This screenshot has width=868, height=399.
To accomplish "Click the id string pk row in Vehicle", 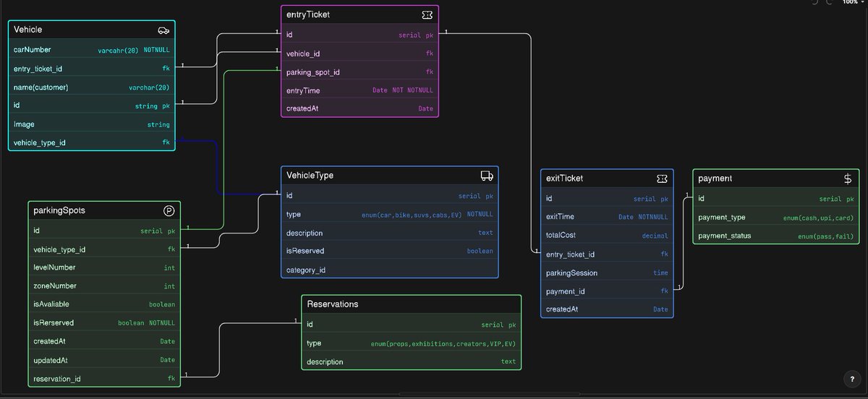I will 92,106.
